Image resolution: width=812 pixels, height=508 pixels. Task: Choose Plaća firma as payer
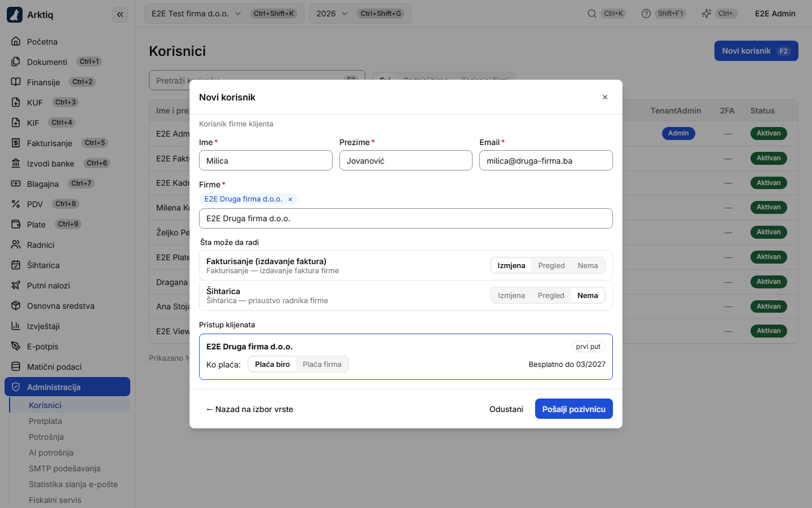[322, 364]
